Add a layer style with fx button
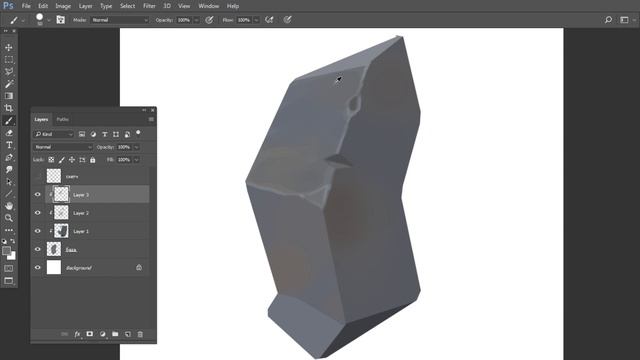The height and width of the screenshot is (360, 640). pos(77,334)
